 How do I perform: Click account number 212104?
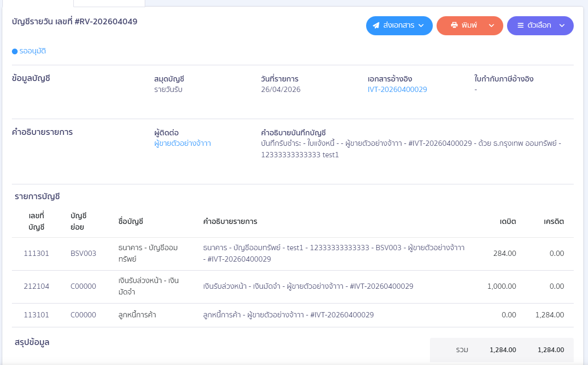(x=36, y=286)
